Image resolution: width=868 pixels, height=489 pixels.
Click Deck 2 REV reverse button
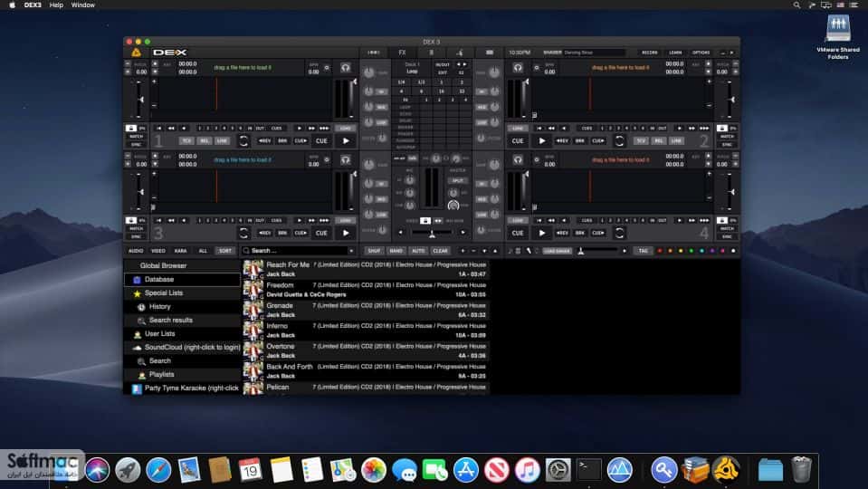click(x=562, y=140)
